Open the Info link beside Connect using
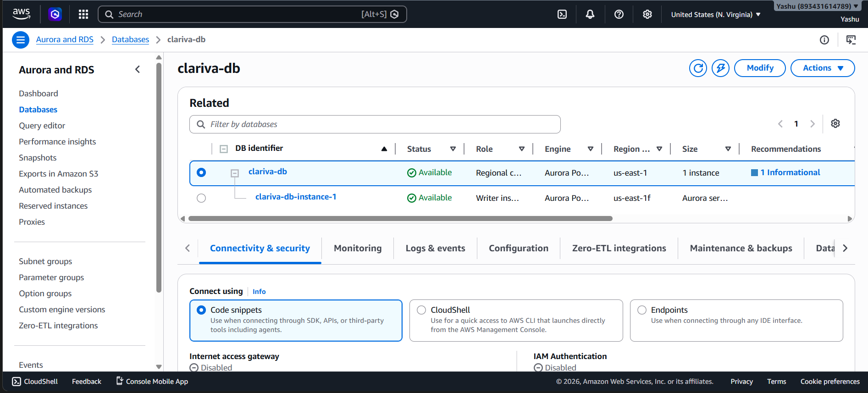This screenshot has width=868, height=393. coord(259,292)
